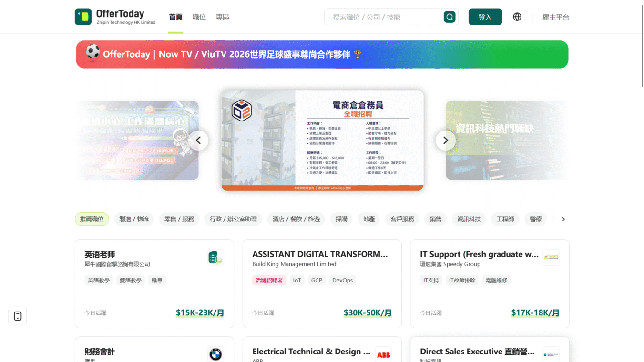Select the 推薦職位 category
The width and height of the screenshot is (644, 362).
point(92,219)
